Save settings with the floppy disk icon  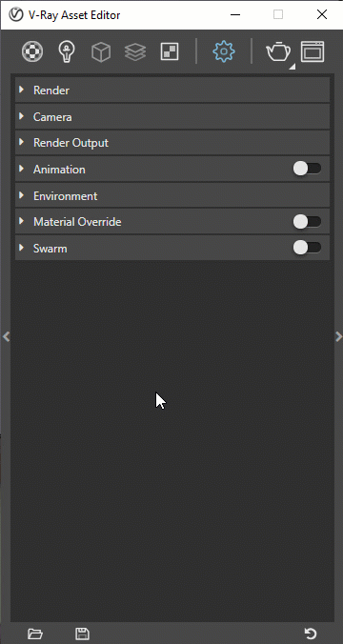click(x=83, y=634)
